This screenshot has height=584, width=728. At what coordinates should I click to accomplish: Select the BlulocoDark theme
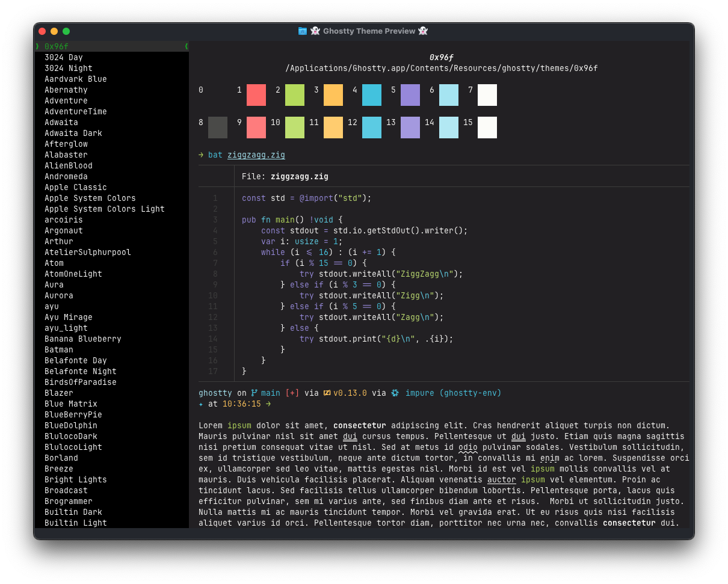(71, 437)
